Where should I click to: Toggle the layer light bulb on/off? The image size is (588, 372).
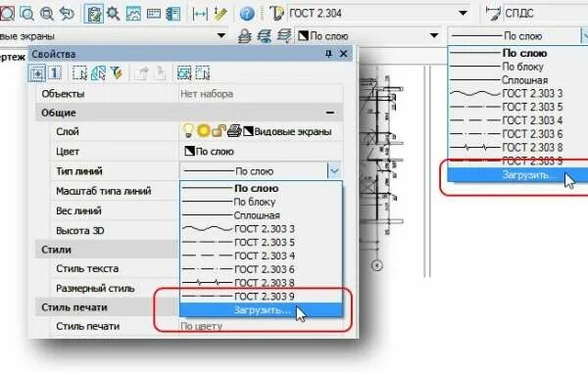pos(188,130)
